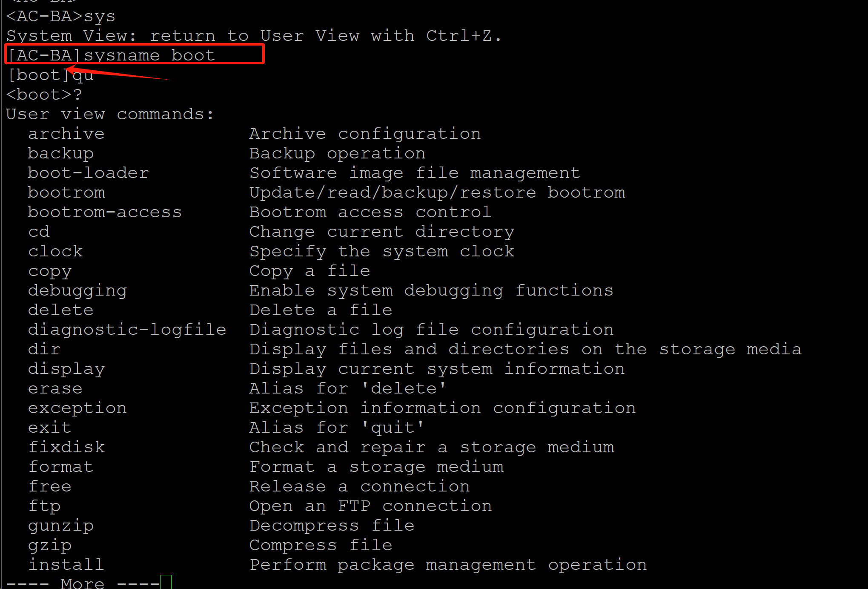
Task: Click the '[boot]qu' prompt line
Action: pyautogui.click(x=50, y=75)
